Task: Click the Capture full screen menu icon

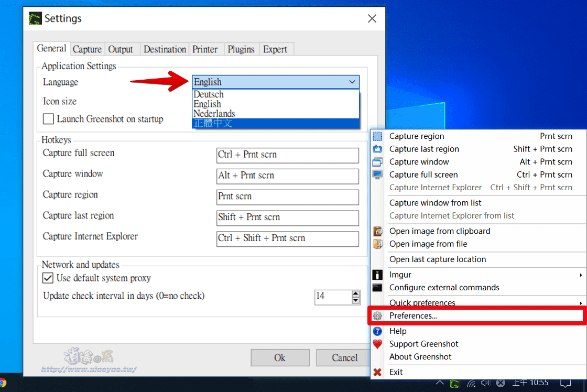Action: pos(377,175)
